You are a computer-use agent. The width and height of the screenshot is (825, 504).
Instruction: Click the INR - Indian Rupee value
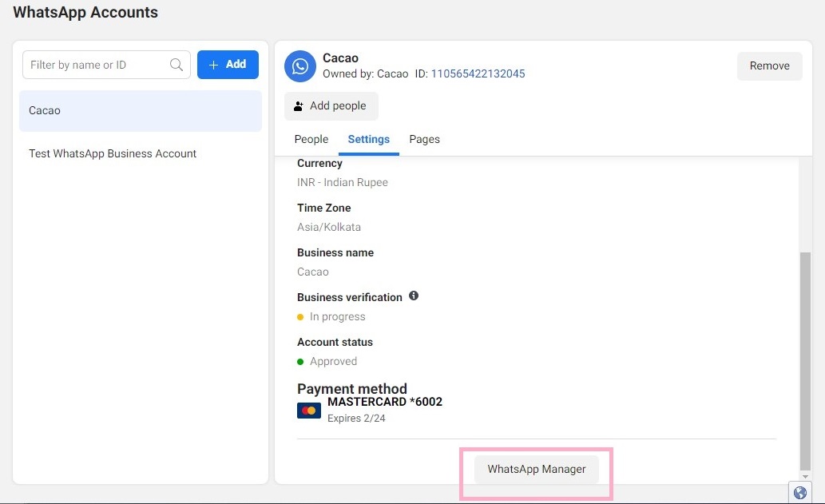pyautogui.click(x=343, y=183)
